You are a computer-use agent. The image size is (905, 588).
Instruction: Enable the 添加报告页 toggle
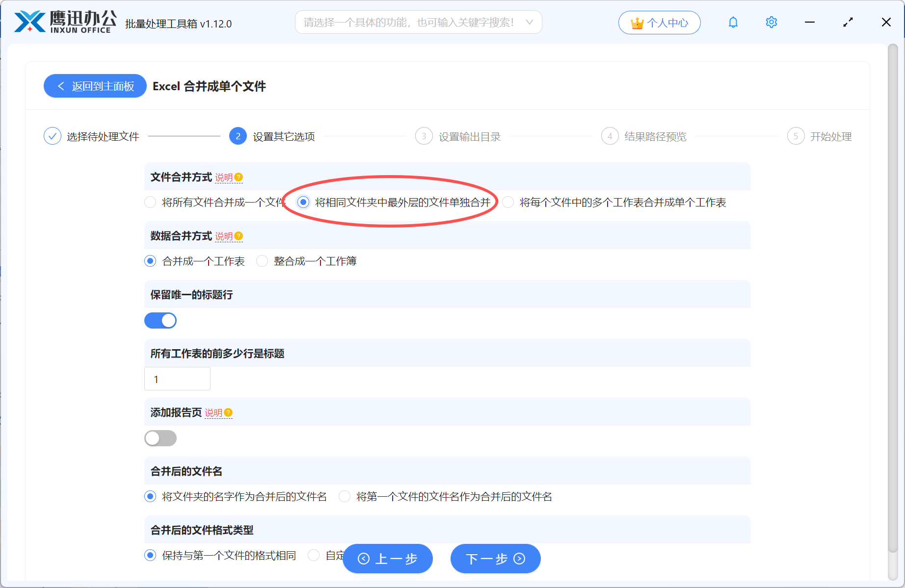(x=160, y=438)
